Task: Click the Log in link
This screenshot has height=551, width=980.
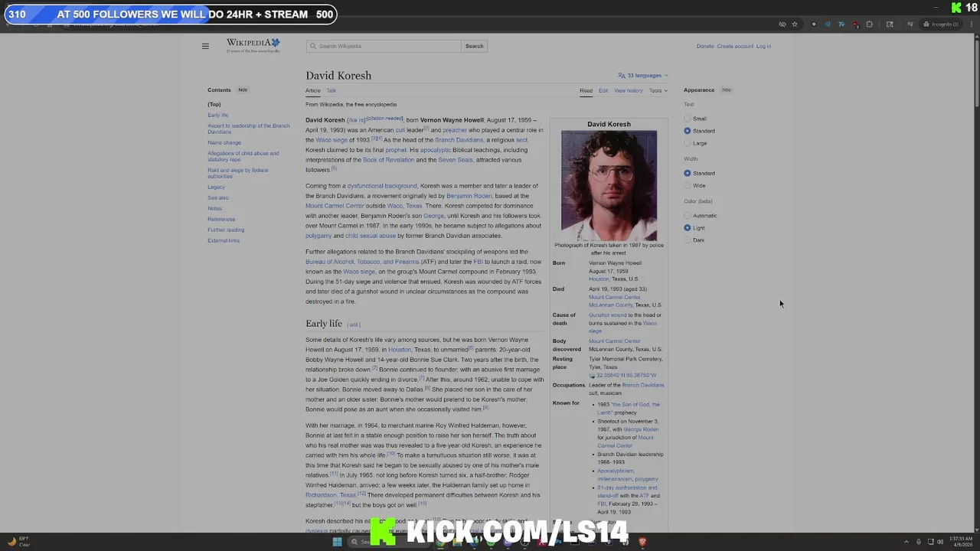Action: [x=763, y=46]
